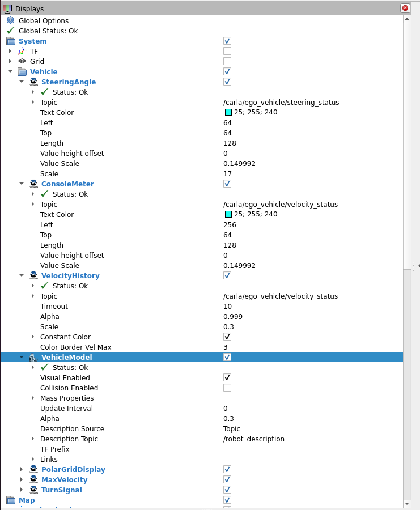Image resolution: width=420 pixels, height=510 pixels.
Task: Expand the TurnSignal item
Action: pyautogui.click(x=22, y=490)
